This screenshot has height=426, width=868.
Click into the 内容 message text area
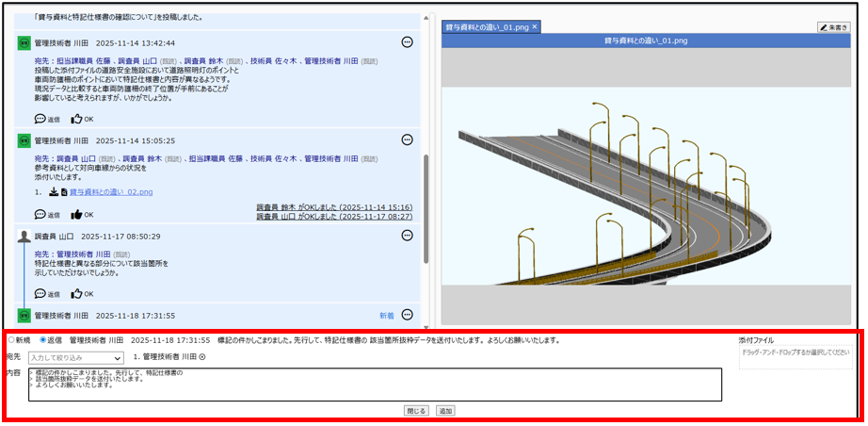[x=375, y=385]
